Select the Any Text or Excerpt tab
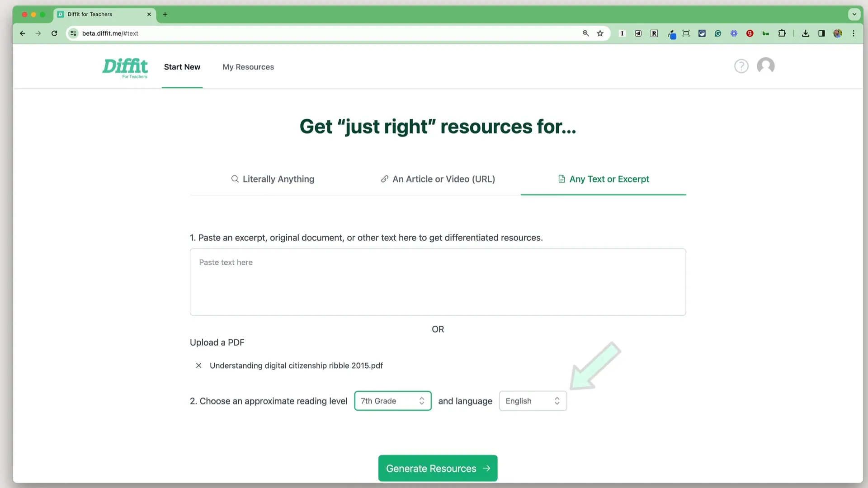The height and width of the screenshot is (488, 868). (x=604, y=179)
